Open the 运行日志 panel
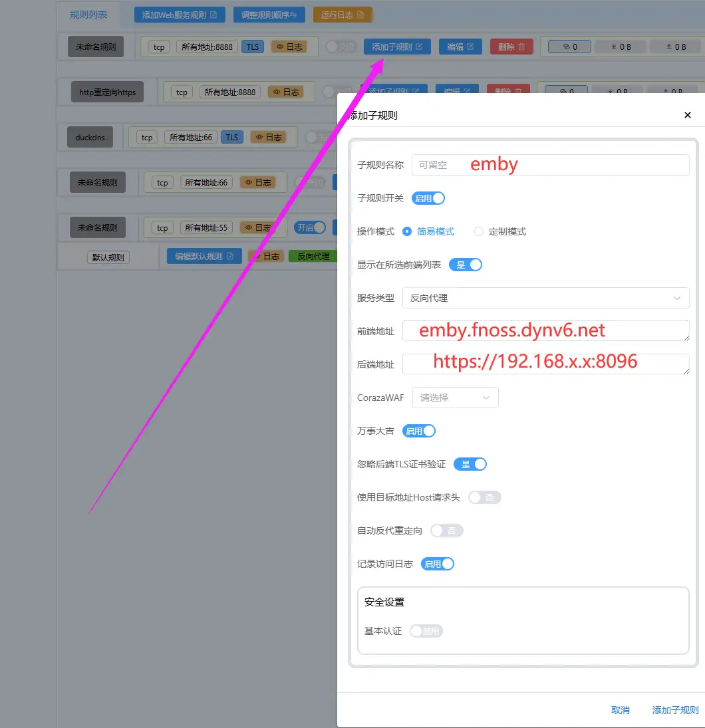This screenshot has height=728, width=705. (x=343, y=14)
